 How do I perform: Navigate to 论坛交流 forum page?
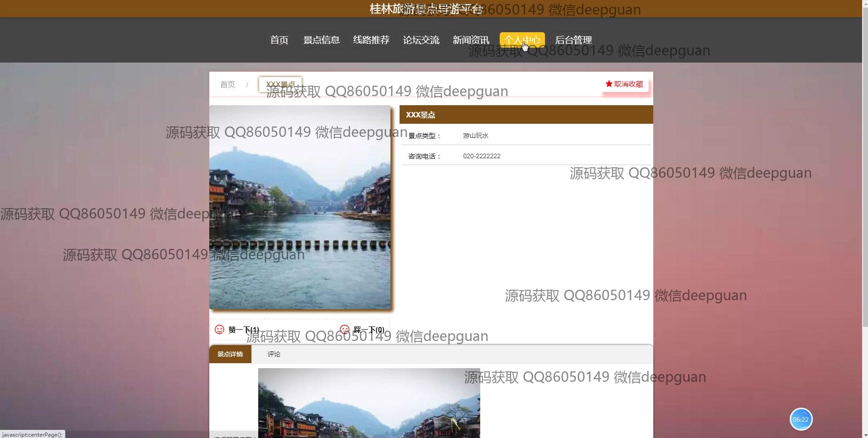[x=421, y=40]
